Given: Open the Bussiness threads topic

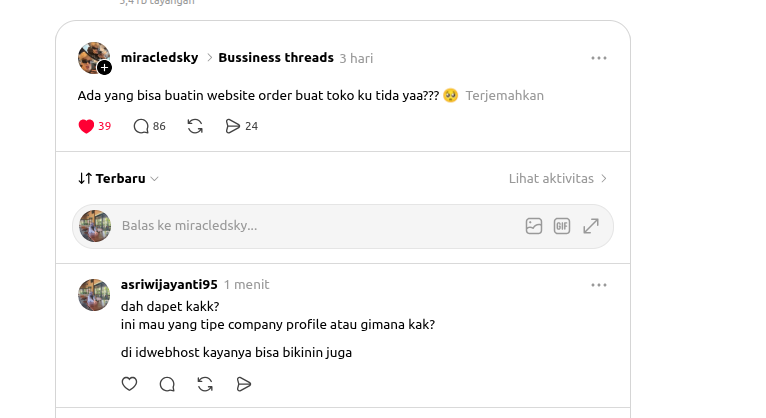Looking at the screenshot, I should pyautogui.click(x=276, y=58).
